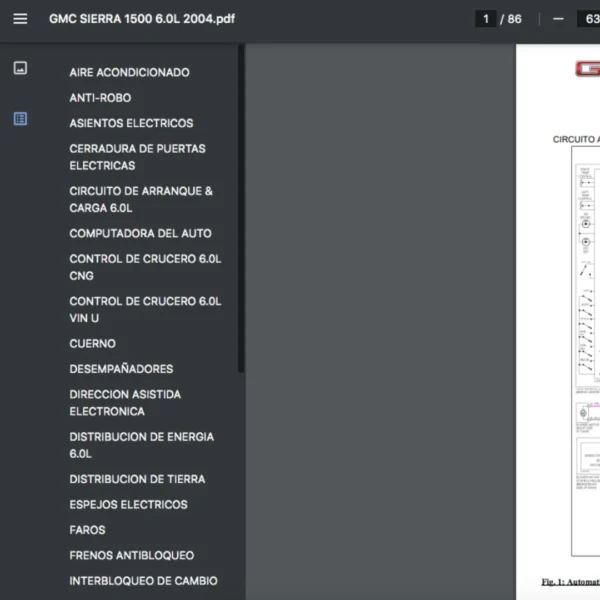Jump to CUERNO section

point(93,344)
